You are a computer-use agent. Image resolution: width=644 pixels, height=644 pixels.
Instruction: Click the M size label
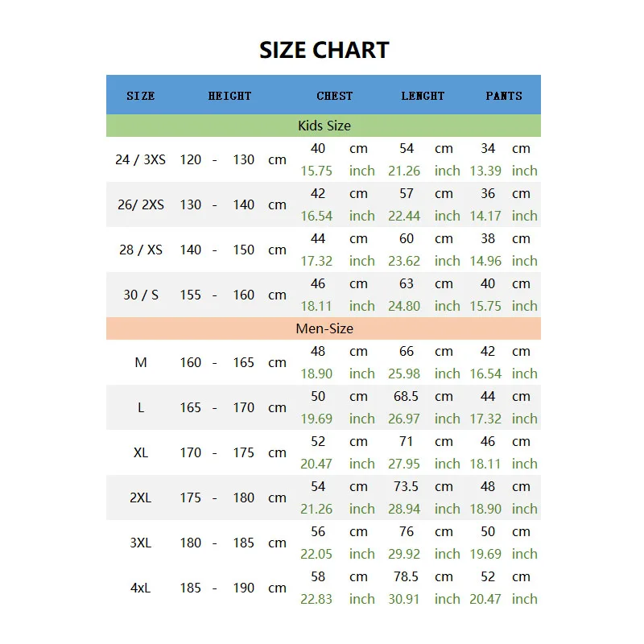(x=140, y=362)
